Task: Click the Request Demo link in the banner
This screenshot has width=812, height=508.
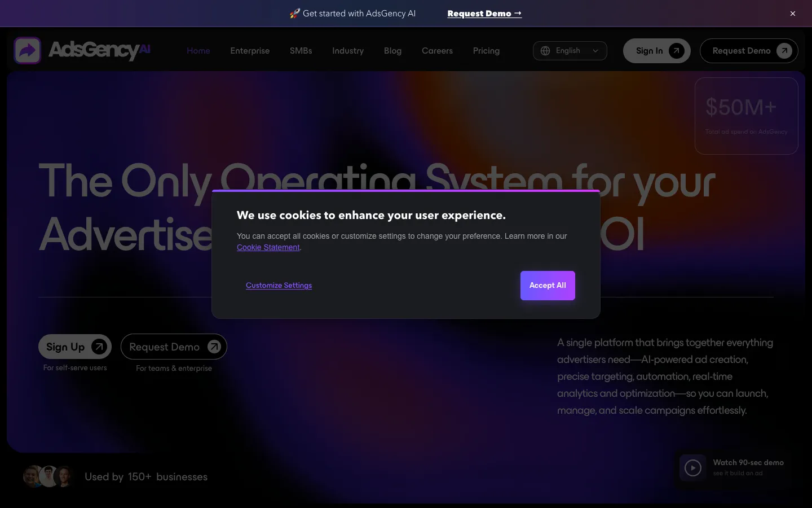Action: pos(484,14)
